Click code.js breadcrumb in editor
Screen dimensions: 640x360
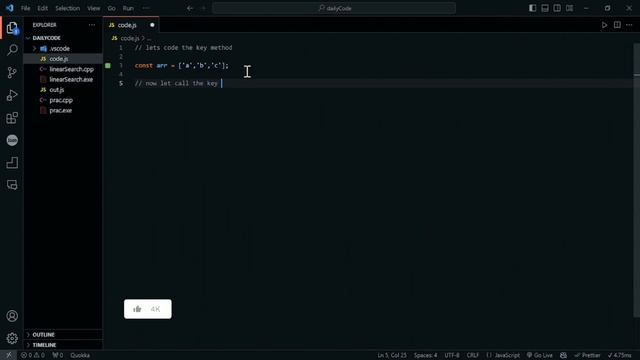coord(130,38)
